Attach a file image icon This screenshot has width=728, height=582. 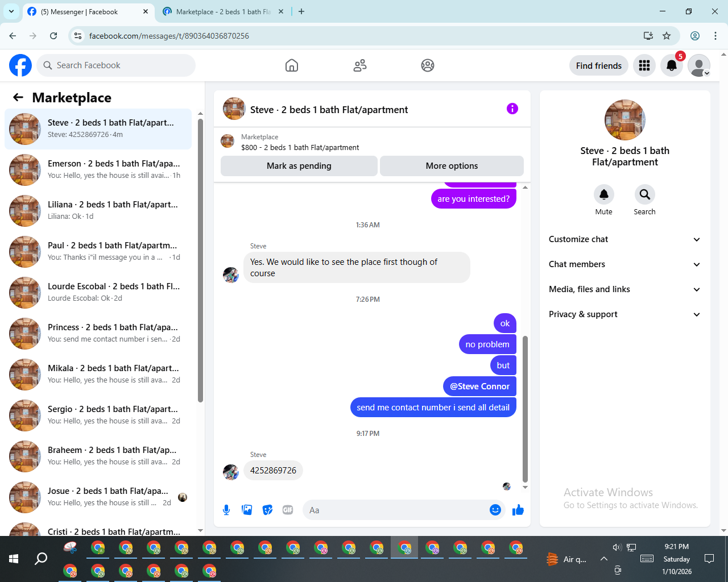(247, 510)
